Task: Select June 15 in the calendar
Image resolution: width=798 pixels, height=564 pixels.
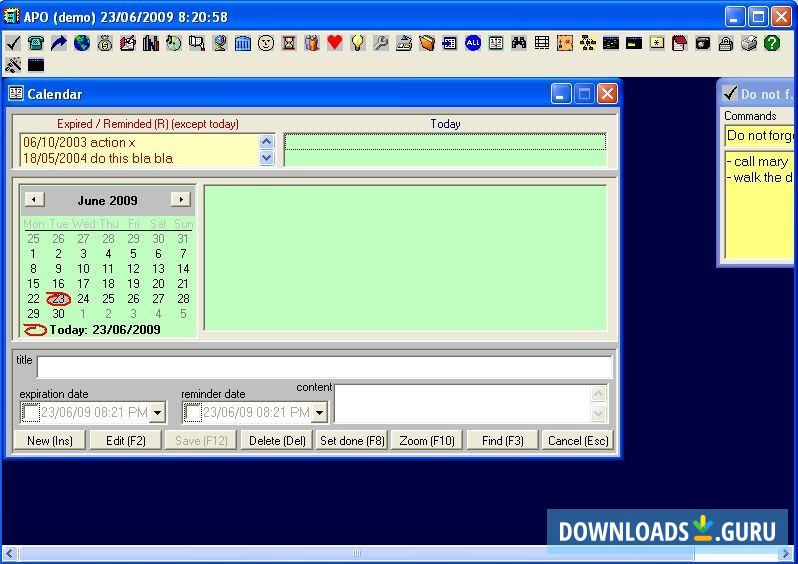Action: (x=34, y=284)
